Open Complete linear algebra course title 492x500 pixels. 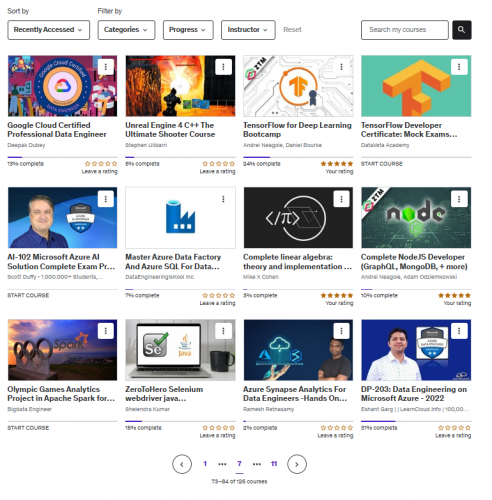(x=297, y=262)
